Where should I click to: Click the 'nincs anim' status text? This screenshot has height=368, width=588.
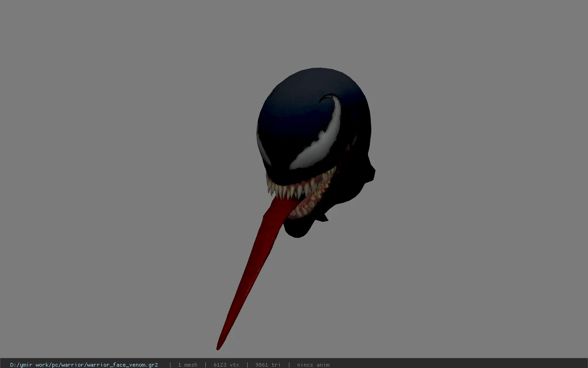point(313,365)
